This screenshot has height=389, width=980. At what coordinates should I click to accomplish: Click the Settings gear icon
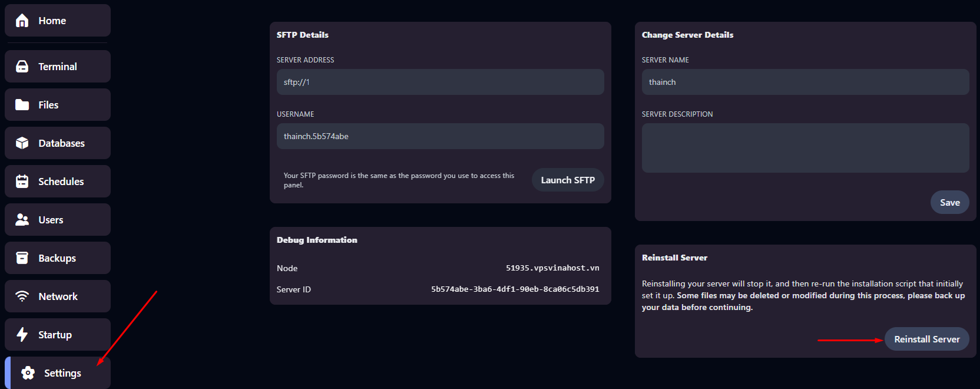pyautogui.click(x=28, y=373)
